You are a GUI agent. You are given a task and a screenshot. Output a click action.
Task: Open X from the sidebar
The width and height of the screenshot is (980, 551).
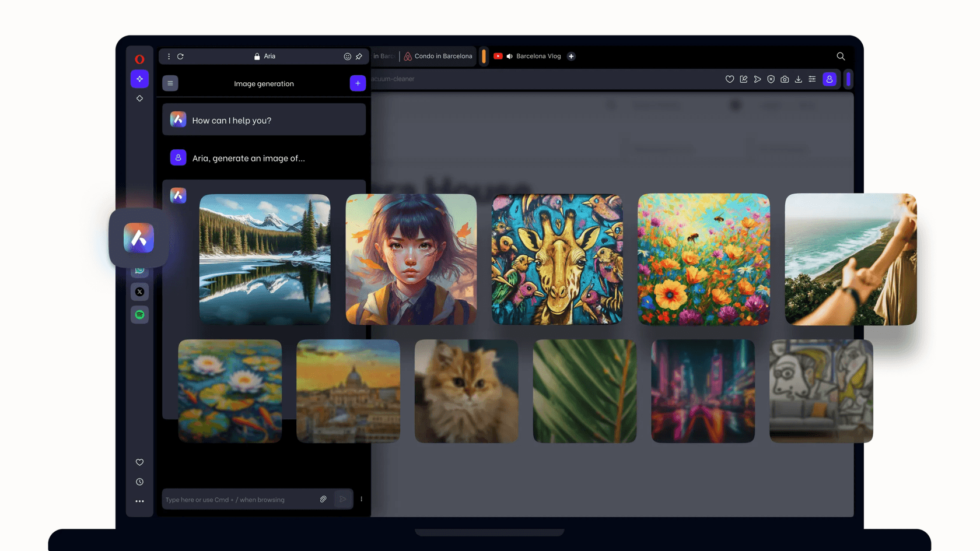[139, 292]
